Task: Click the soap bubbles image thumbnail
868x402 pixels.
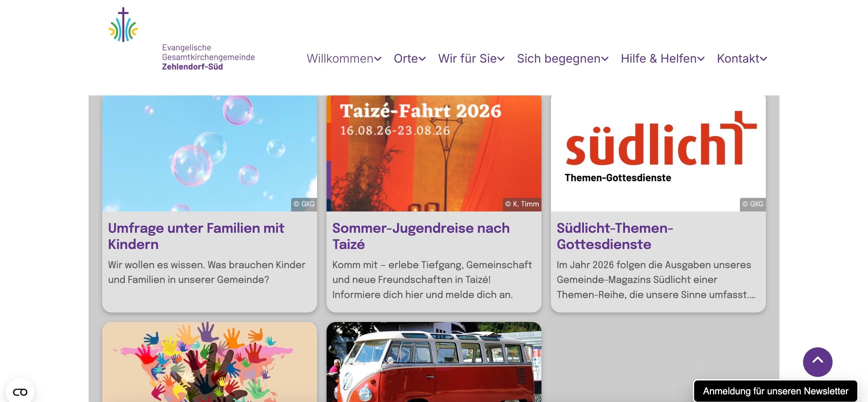Action: point(209,154)
